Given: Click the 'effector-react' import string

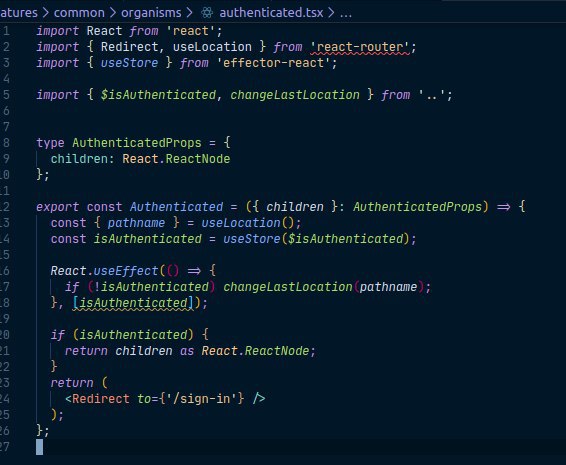Looking at the screenshot, I should (273, 63).
